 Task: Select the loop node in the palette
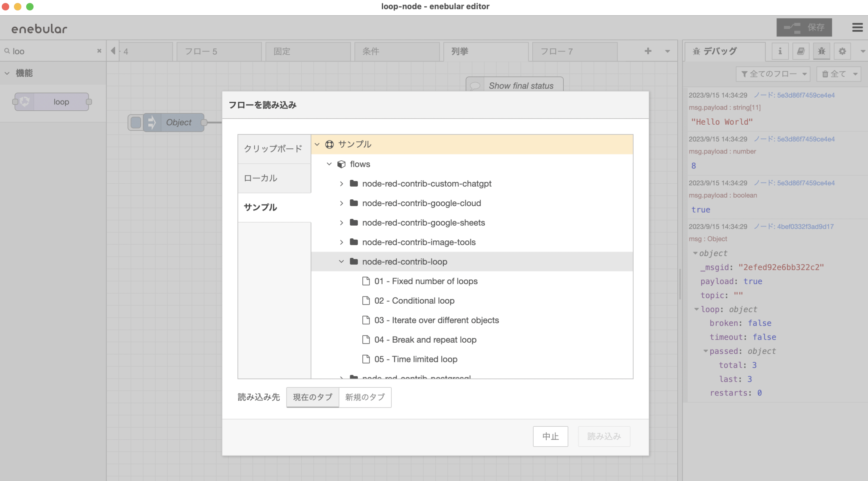[x=51, y=102]
